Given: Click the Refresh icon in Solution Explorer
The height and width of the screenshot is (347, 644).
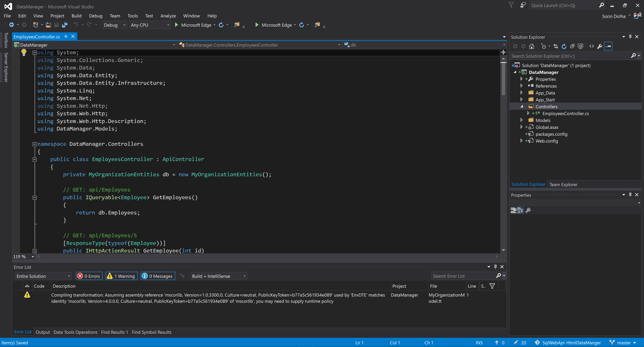Looking at the screenshot, I should pyautogui.click(x=564, y=46).
